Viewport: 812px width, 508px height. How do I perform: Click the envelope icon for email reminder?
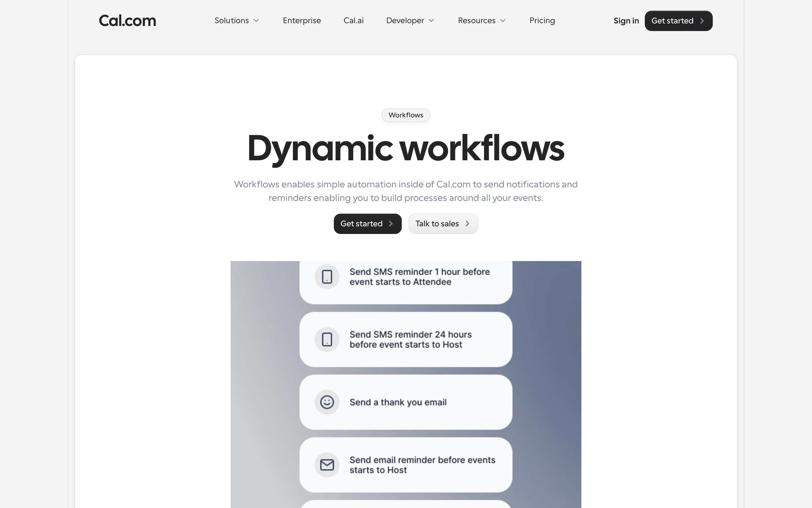(327, 465)
